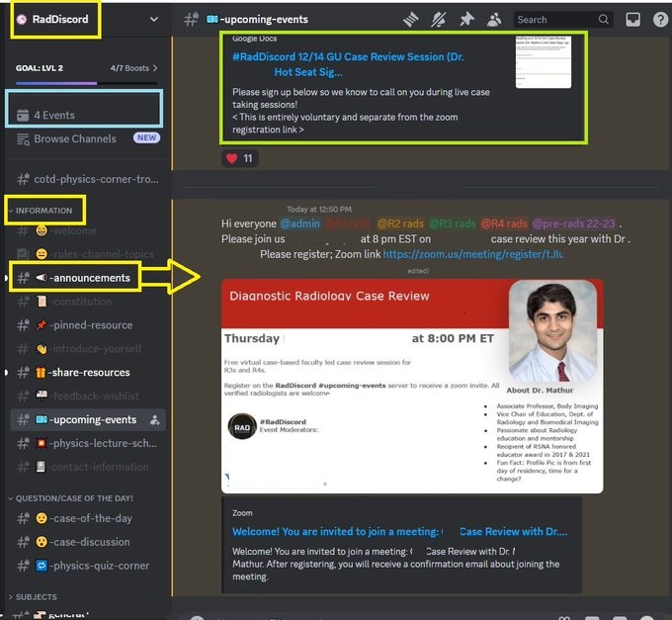Click the Today at 12:50 PM timestamp
Screen dimensions: 672x620
coord(319,210)
